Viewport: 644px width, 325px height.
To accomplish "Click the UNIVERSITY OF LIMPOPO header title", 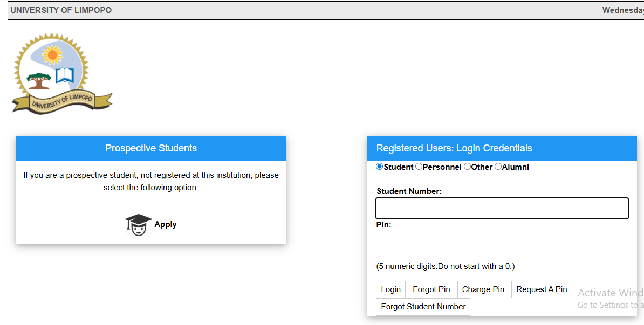I will [61, 10].
